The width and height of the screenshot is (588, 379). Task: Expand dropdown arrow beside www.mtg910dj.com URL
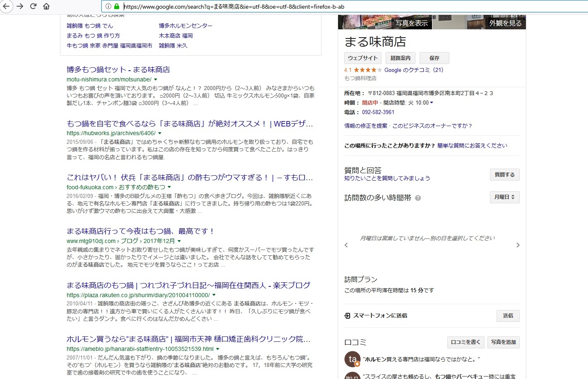tap(179, 241)
